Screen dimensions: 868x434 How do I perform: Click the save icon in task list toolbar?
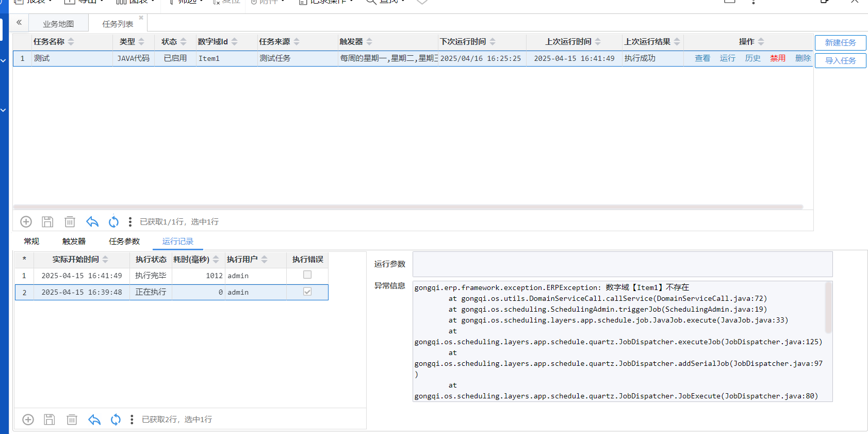47,222
